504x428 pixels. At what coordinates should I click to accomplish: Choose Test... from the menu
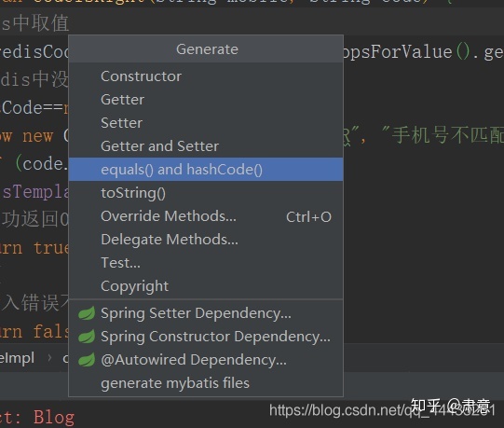pyautogui.click(x=206, y=263)
